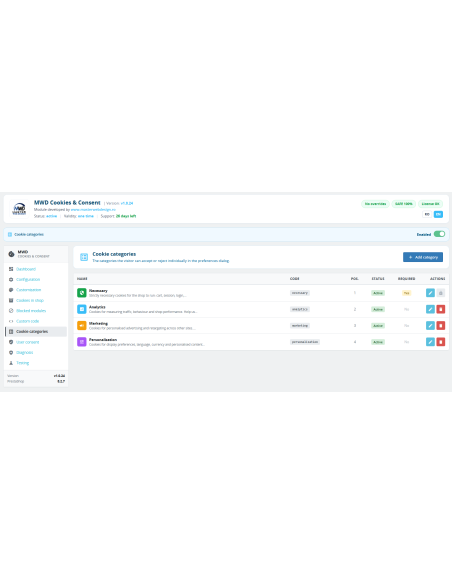Switch language to RO
This screenshot has width=452, height=584.
tap(427, 214)
